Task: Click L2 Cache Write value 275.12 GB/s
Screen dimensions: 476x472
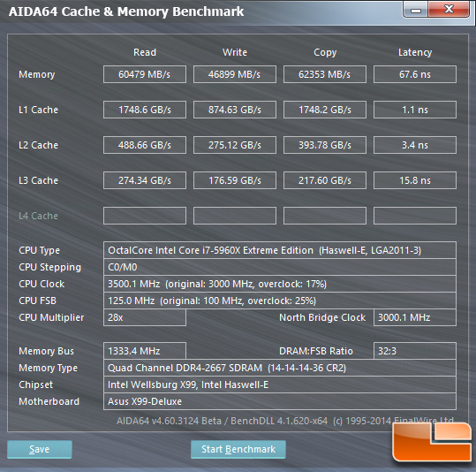Action: click(235, 145)
